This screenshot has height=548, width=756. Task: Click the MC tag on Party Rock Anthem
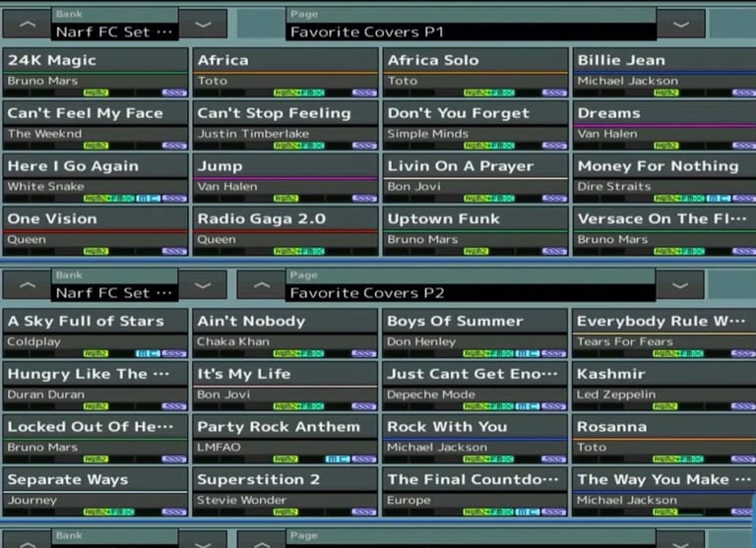[338, 458]
